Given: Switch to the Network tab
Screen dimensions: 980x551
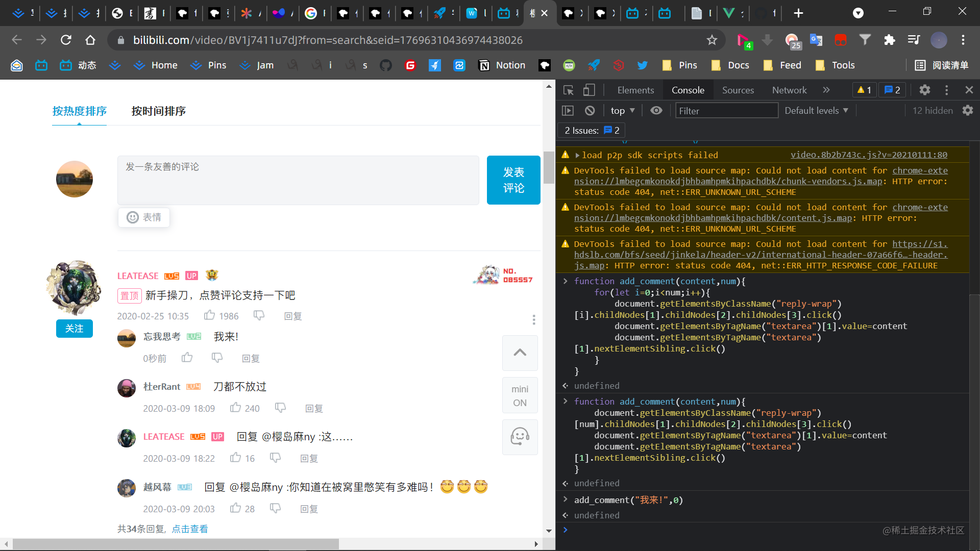Looking at the screenshot, I should (x=789, y=90).
